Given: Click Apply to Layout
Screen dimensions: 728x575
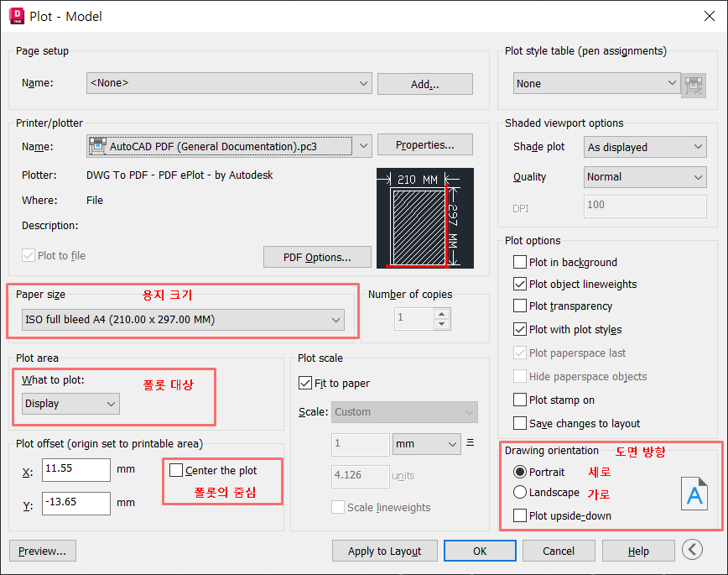Looking at the screenshot, I should pos(384,551).
